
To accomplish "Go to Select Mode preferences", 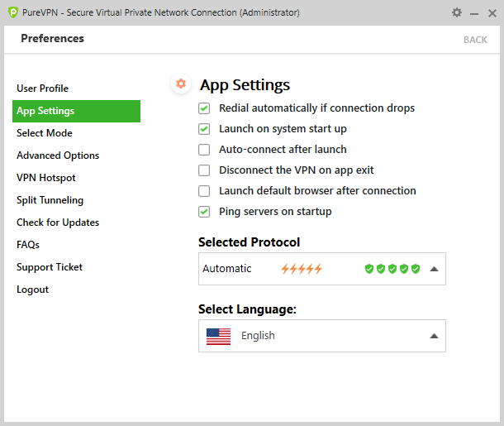I will tap(45, 133).
